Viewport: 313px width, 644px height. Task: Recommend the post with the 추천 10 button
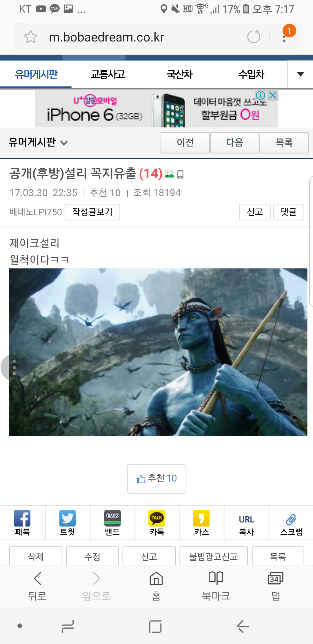point(156,479)
